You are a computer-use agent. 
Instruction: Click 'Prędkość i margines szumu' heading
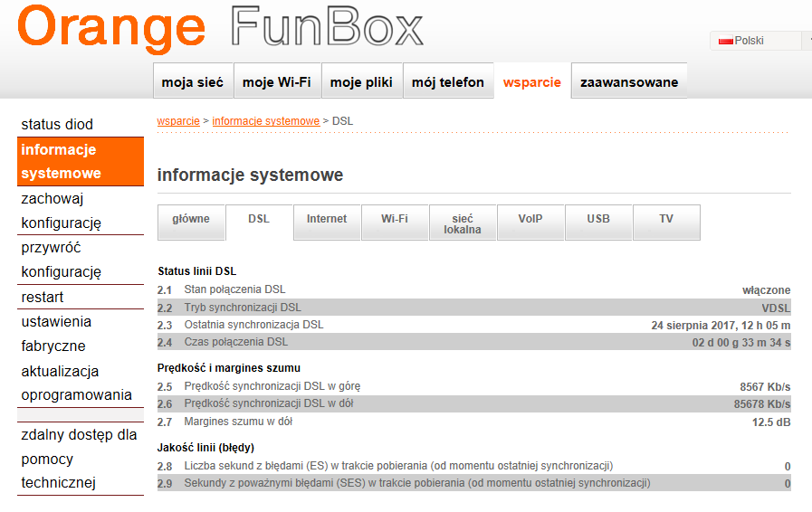point(229,368)
